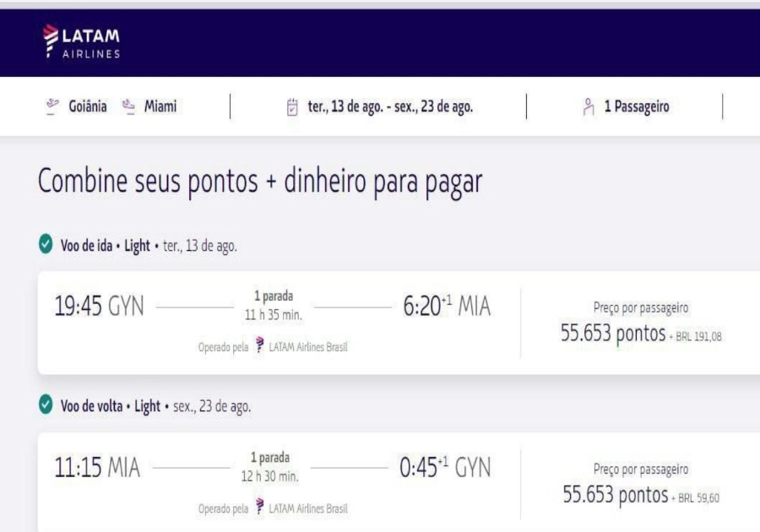This screenshot has width=760, height=532.
Task: Click return price 55.653 pontos + BRL 59,60
Action: point(641,495)
